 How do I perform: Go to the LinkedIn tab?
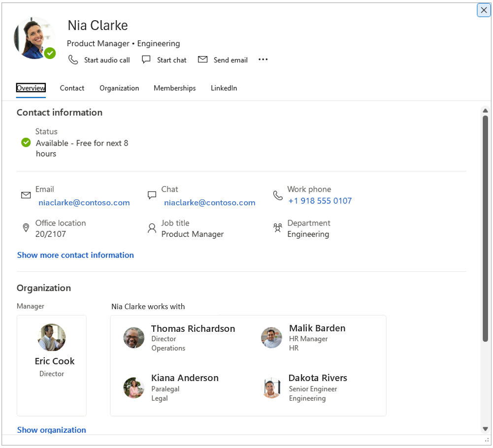(224, 88)
